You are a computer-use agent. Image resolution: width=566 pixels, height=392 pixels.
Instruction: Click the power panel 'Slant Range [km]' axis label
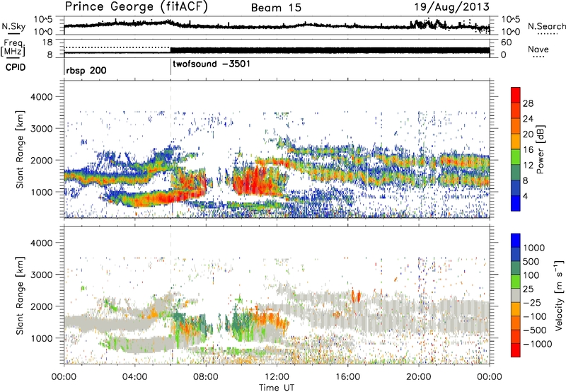[20, 149]
